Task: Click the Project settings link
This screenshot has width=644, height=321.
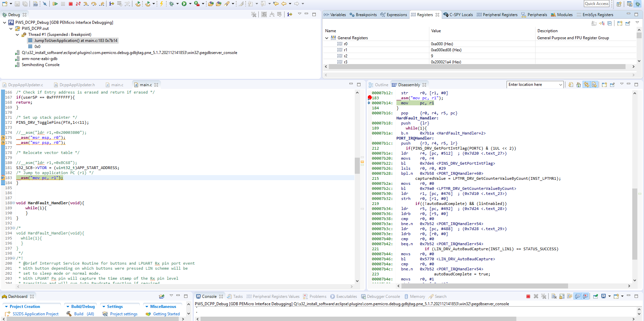Action: click(124, 314)
